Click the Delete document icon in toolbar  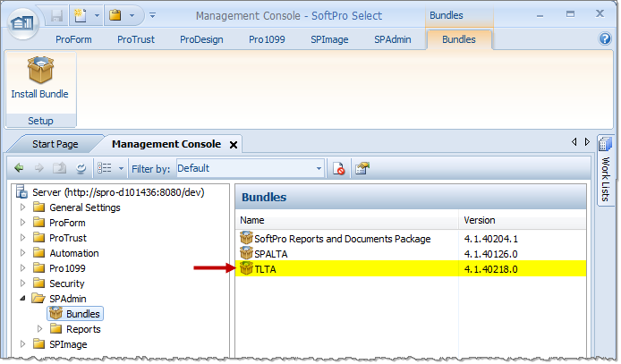coord(338,168)
